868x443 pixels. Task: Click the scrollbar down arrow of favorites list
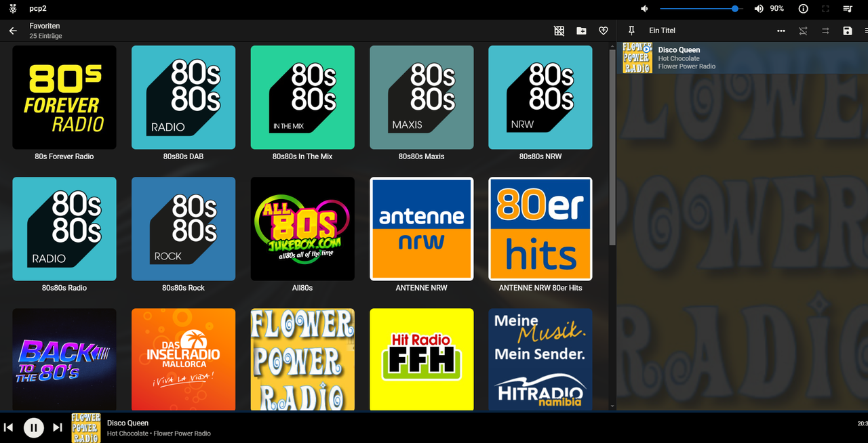click(x=612, y=406)
